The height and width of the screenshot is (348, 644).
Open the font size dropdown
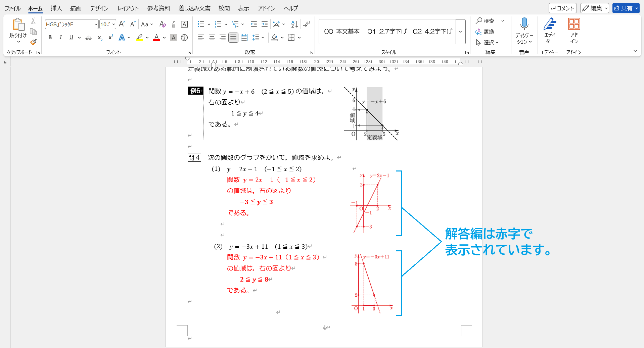tap(113, 24)
